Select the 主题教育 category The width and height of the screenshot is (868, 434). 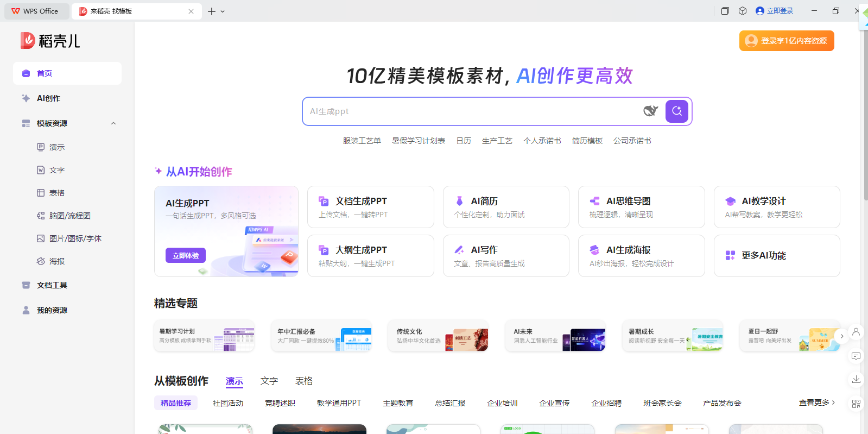pos(398,403)
